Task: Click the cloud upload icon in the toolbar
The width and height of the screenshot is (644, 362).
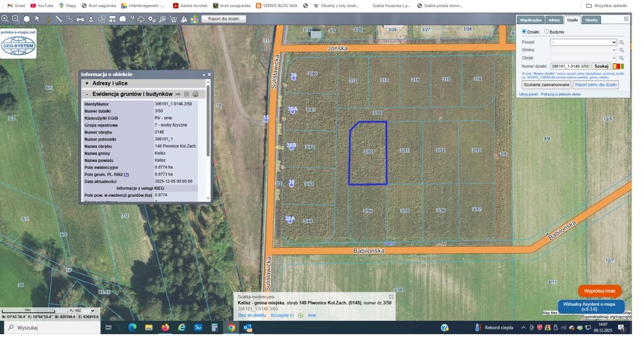Action: [x=141, y=19]
